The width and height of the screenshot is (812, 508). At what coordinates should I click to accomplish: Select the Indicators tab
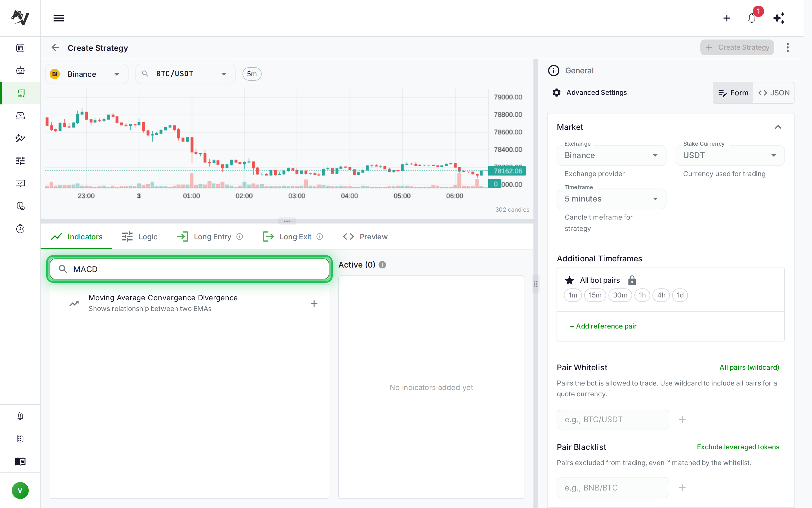tap(76, 237)
